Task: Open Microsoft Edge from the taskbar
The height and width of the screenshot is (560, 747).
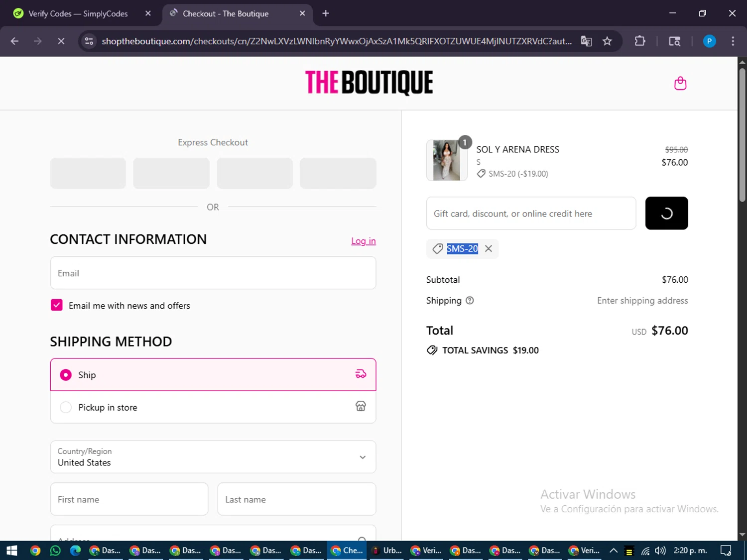Action: tap(75, 551)
